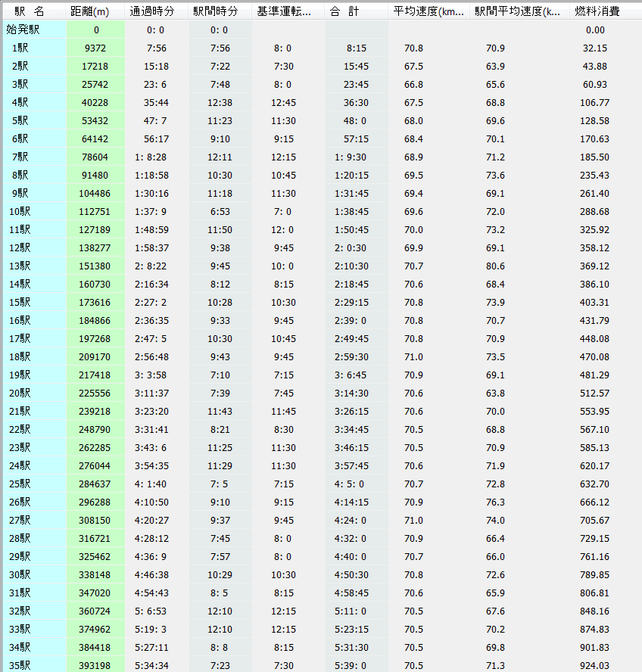Click passing time 5:27:11
The width and height of the screenshot is (642, 672).
pyautogui.click(x=152, y=647)
